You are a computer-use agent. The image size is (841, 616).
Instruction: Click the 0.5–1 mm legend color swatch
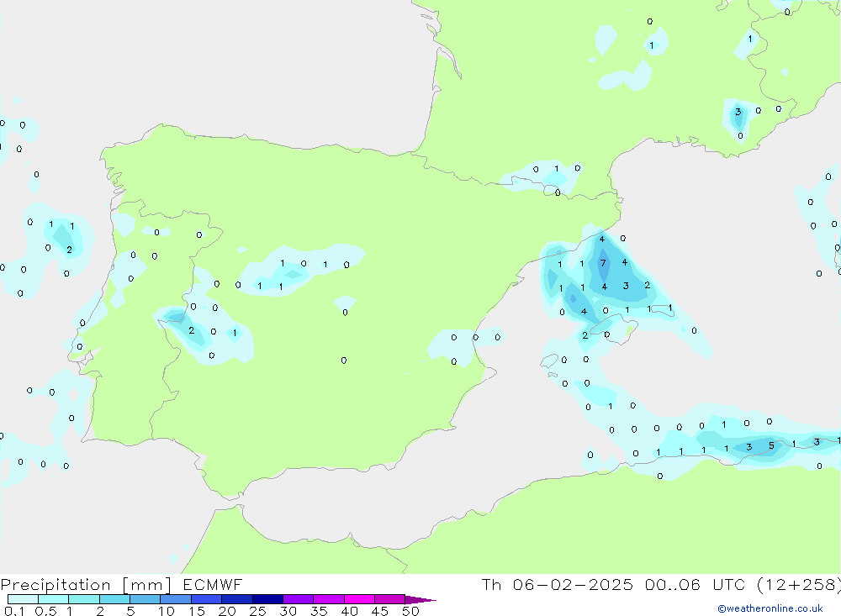coord(54,599)
